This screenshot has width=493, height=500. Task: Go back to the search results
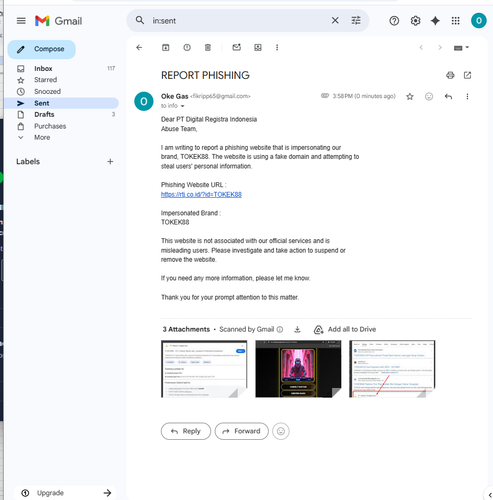pos(139,48)
